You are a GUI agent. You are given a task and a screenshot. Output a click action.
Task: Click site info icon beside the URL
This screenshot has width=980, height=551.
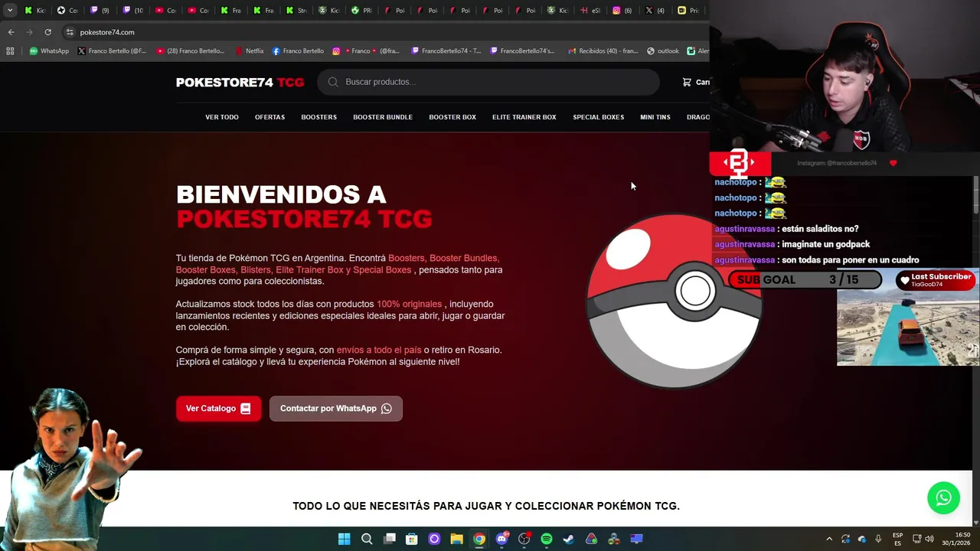pyautogui.click(x=70, y=32)
